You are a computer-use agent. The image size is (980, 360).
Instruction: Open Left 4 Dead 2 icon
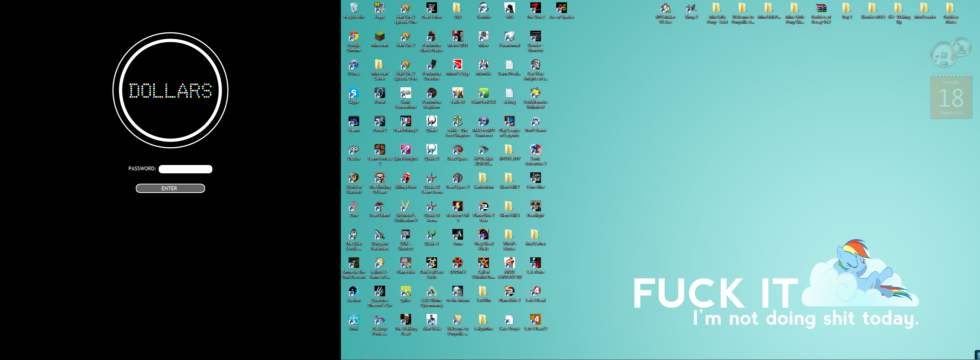pos(535,322)
